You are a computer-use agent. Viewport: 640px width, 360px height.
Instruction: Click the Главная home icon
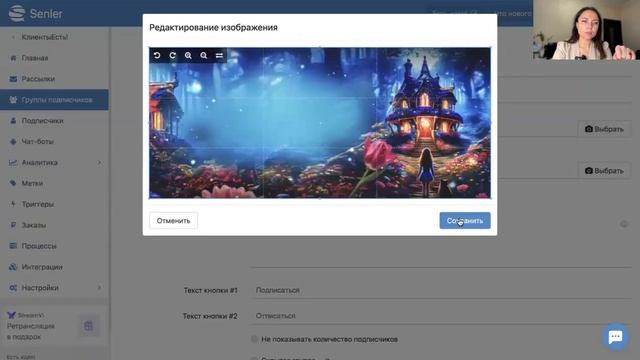(x=13, y=58)
